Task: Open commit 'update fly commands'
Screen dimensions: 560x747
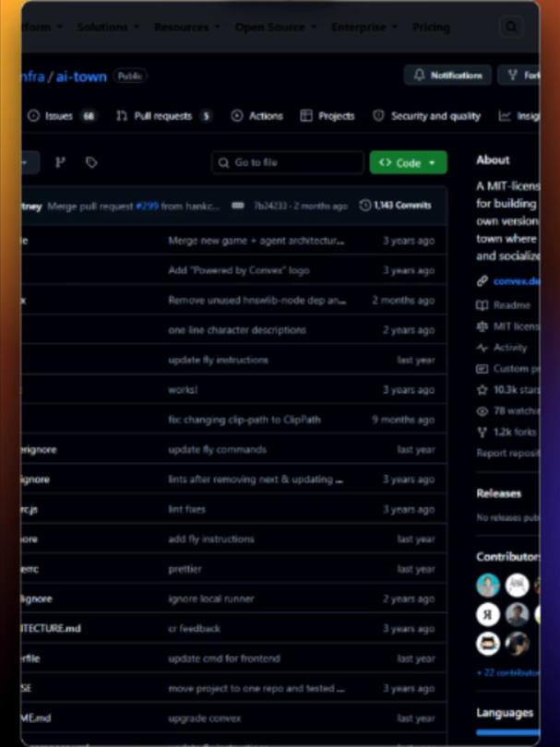Action: (217, 449)
